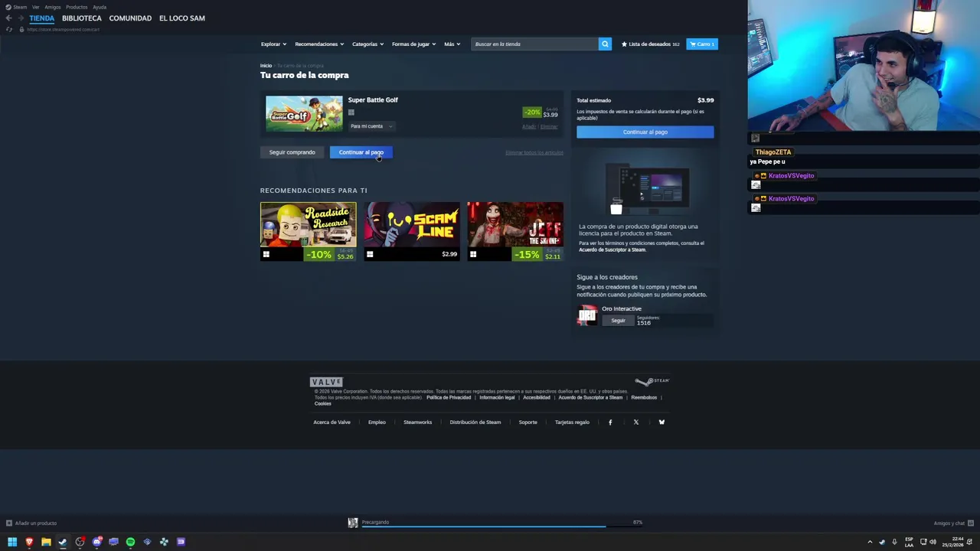Switch to the TIENDA tab
The width and height of the screenshot is (980, 551).
(x=42, y=18)
